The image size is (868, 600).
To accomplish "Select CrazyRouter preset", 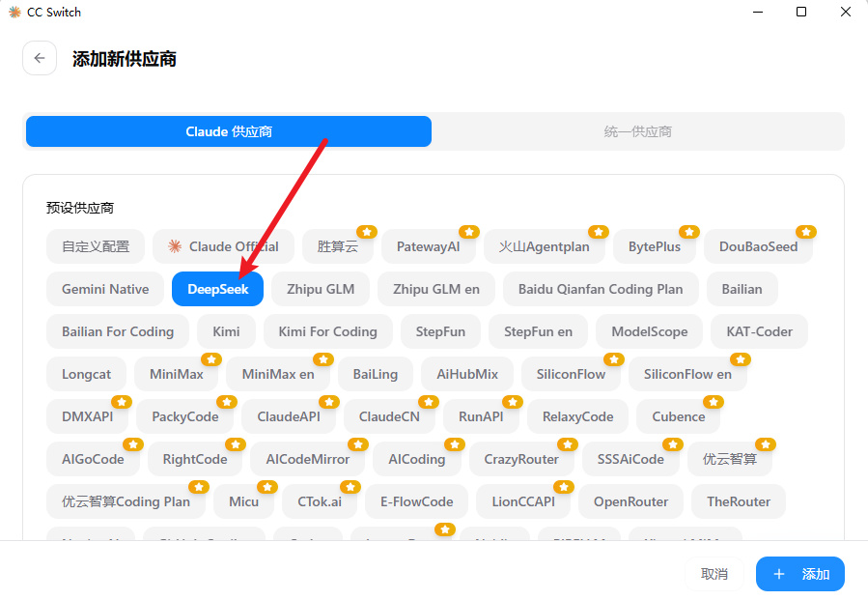I will (521, 459).
